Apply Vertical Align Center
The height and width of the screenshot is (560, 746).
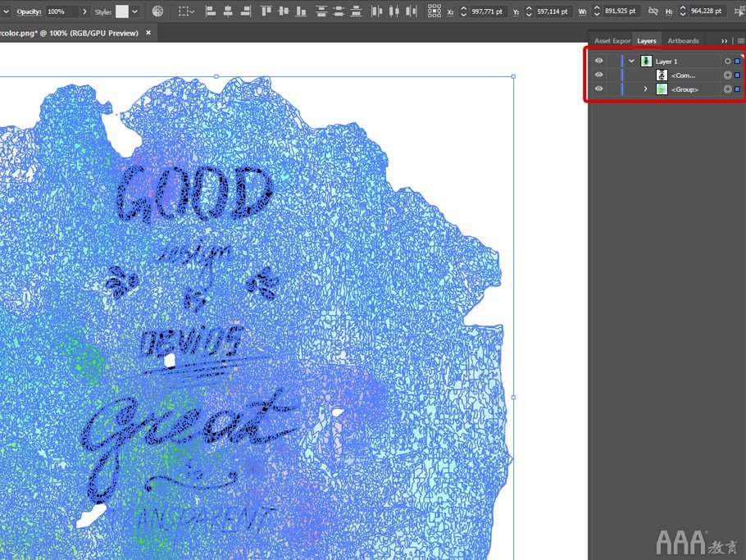tap(284, 11)
